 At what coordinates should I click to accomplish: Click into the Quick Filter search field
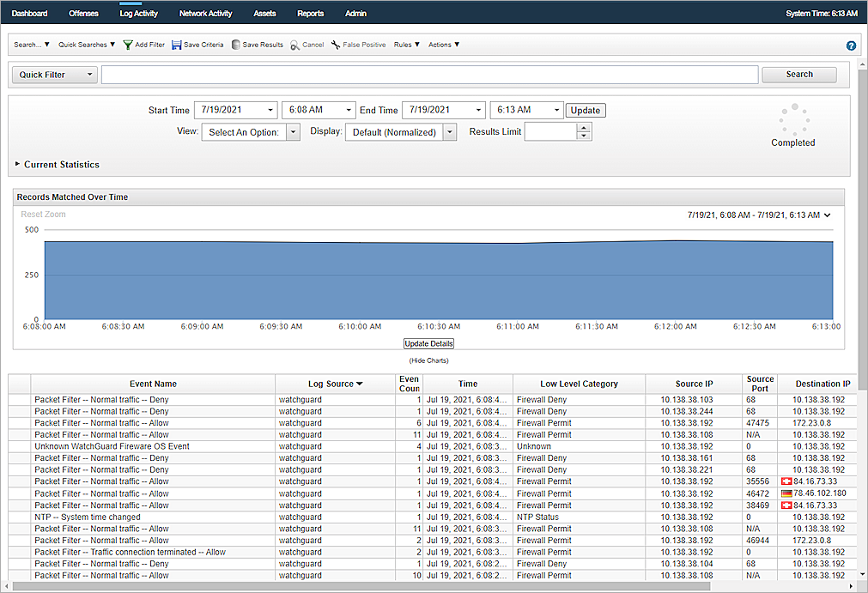pos(429,75)
